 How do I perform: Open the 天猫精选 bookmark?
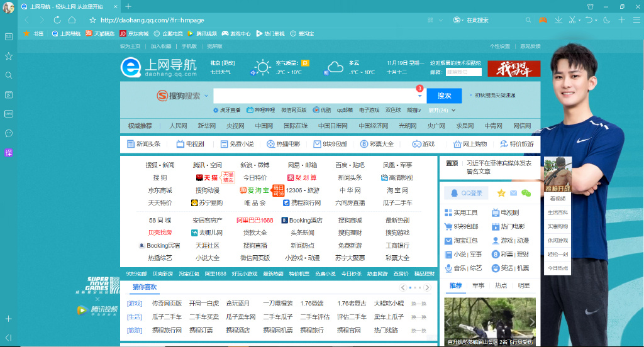pos(100,34)
